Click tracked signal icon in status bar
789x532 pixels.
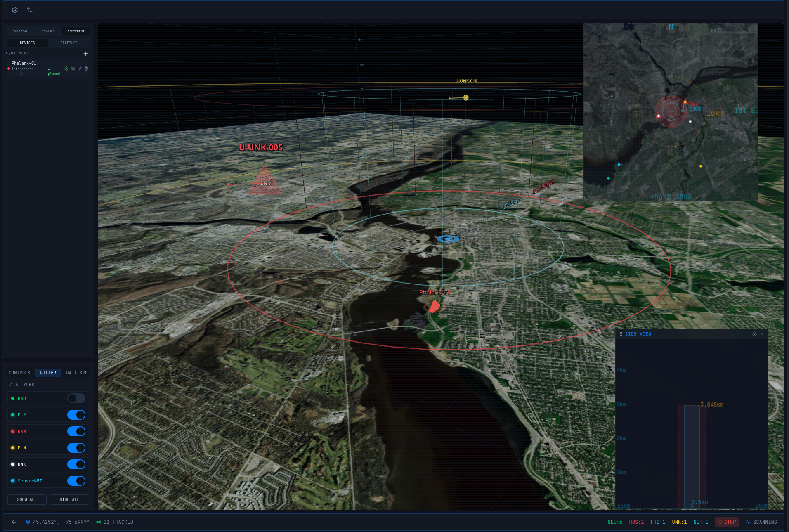tap(99, 522)
